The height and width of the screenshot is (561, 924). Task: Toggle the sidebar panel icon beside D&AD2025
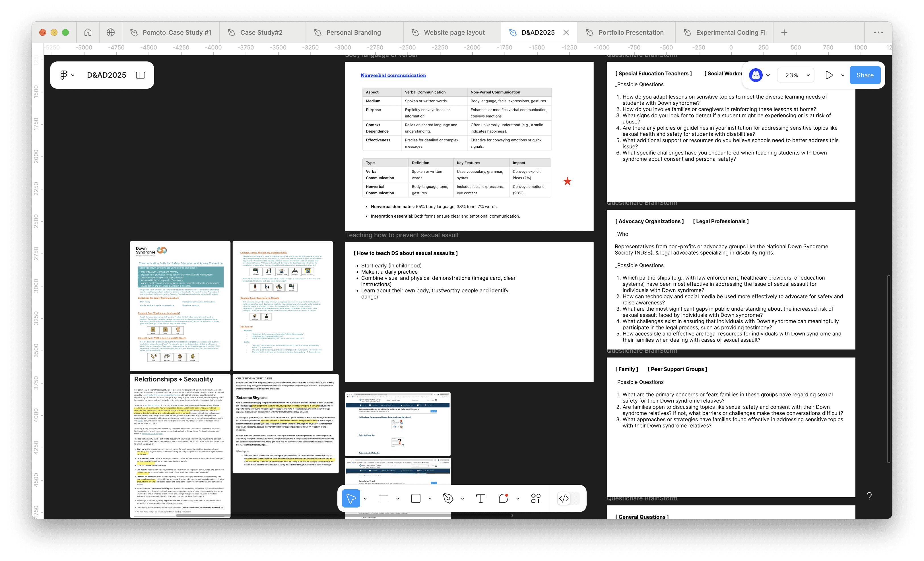pyautogui.click(x=141, y=75)
